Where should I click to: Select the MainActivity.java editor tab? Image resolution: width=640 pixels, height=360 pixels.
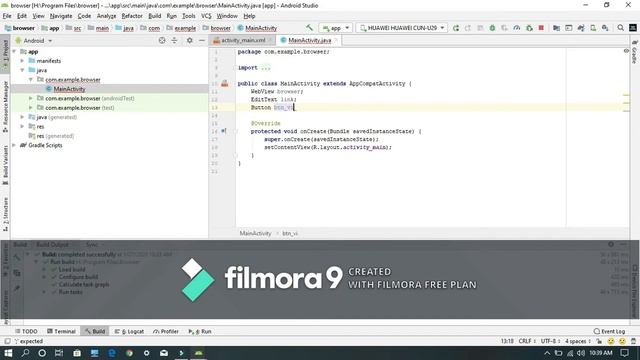click(309, 40)
